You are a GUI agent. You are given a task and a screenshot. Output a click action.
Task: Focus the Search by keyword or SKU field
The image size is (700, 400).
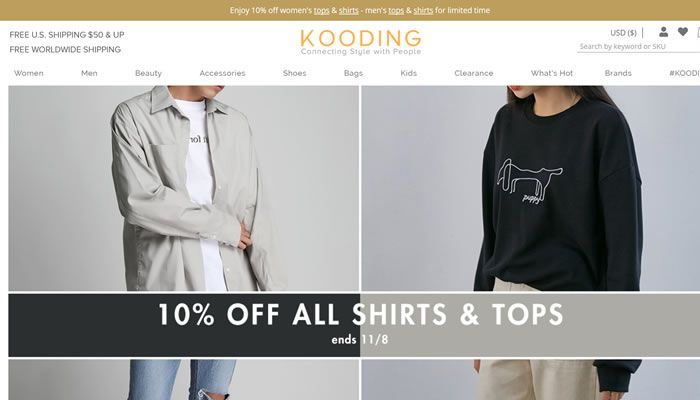tap(638, 46)
